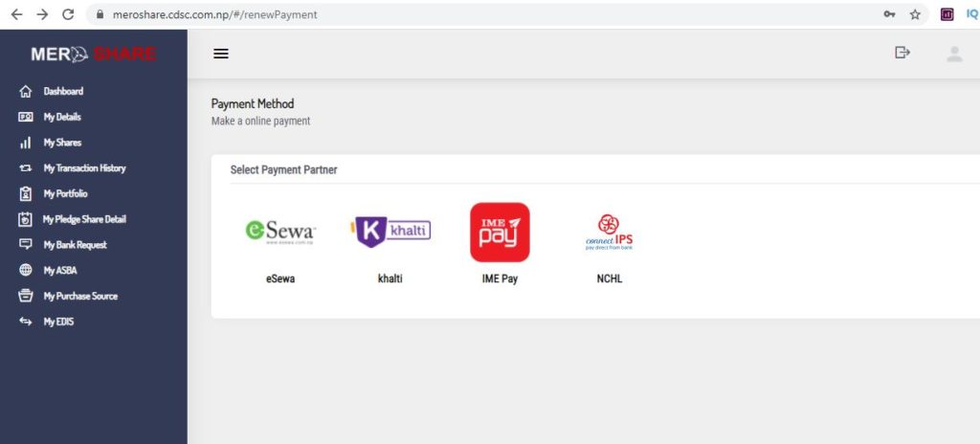Open My Transaction History menu item
Screen dimensions: 980x444
point(84,168)
